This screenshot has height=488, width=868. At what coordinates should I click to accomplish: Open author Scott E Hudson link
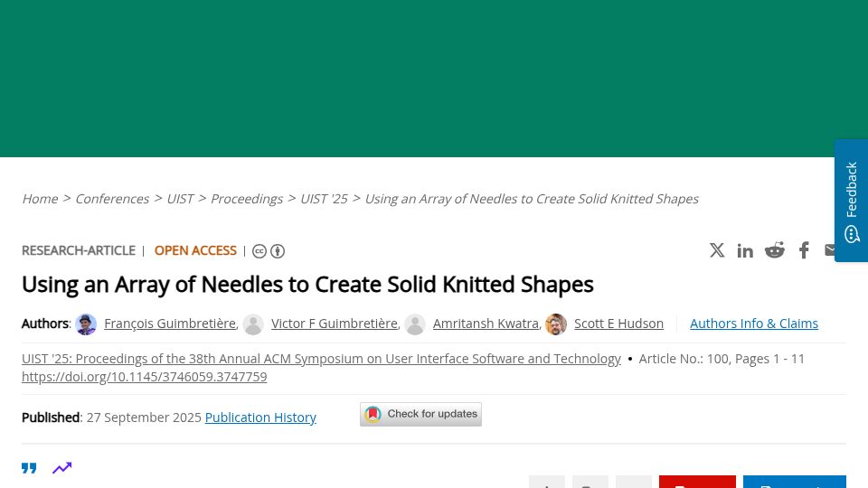click(x=618, y=324)
